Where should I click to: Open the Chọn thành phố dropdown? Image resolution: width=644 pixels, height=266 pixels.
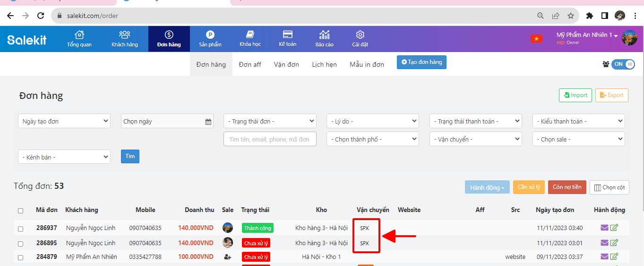coord(373,139)
